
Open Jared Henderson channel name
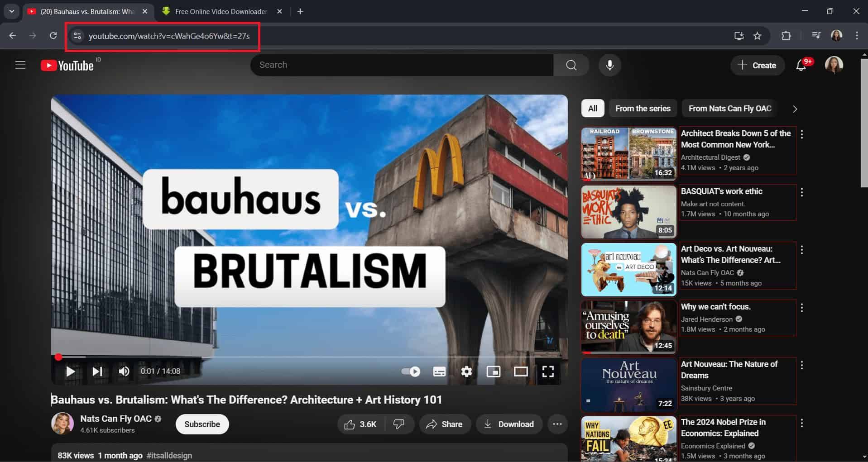(706, 319)
